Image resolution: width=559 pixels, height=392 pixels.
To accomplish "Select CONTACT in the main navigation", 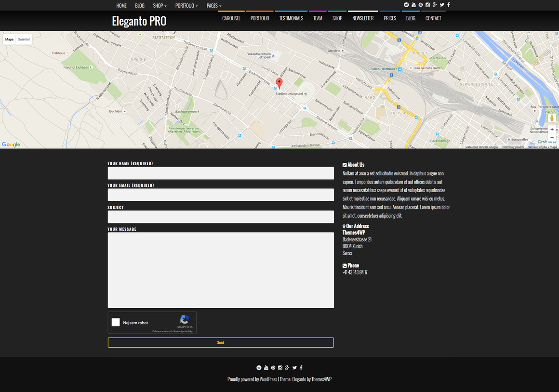I will (433, 18).
